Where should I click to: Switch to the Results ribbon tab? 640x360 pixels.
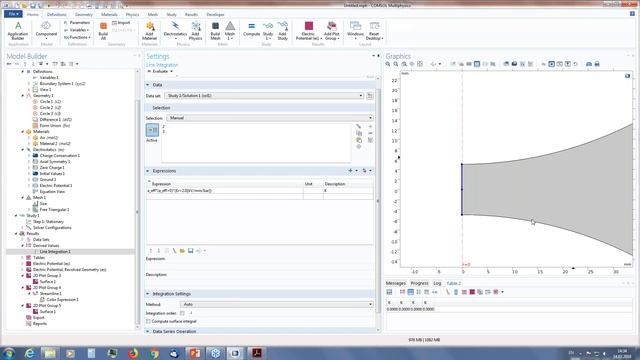pos(191,14)
